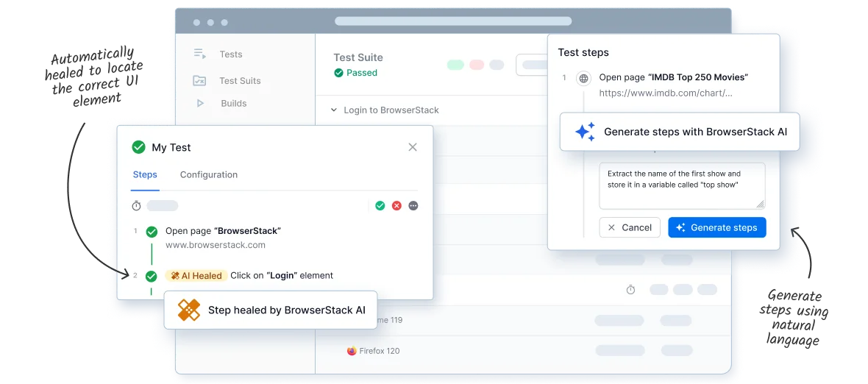Filter by passed steps green check
The image size is (868, 384).
point(380,206)
